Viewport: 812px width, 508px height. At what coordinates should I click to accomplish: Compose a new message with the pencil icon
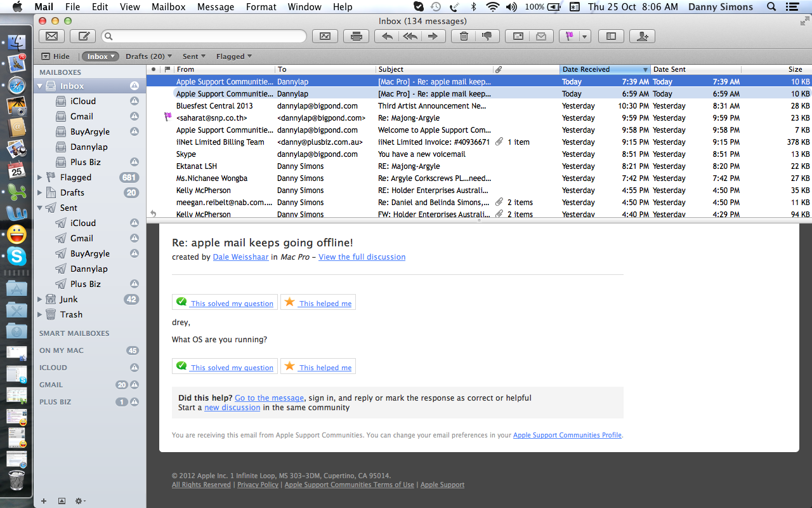pyautogui.click(x=83, y=36)
